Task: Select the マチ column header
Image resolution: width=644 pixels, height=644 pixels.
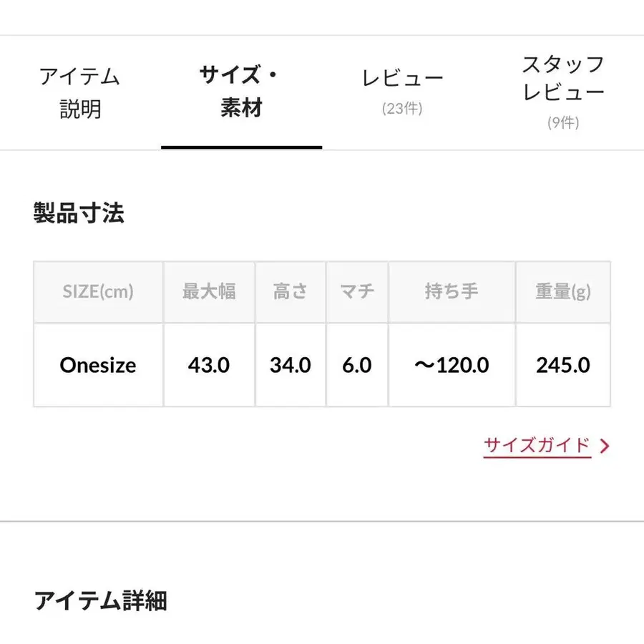Action: 357,292
